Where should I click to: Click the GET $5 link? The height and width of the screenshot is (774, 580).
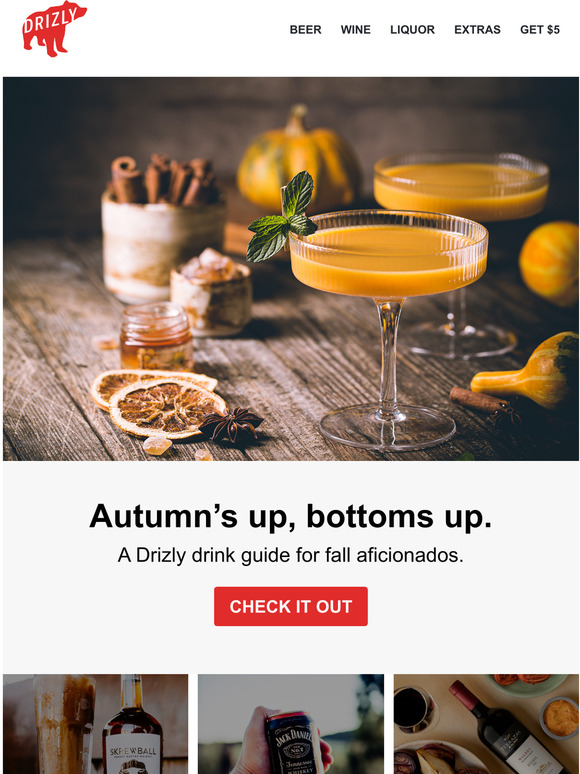[540, 30]
